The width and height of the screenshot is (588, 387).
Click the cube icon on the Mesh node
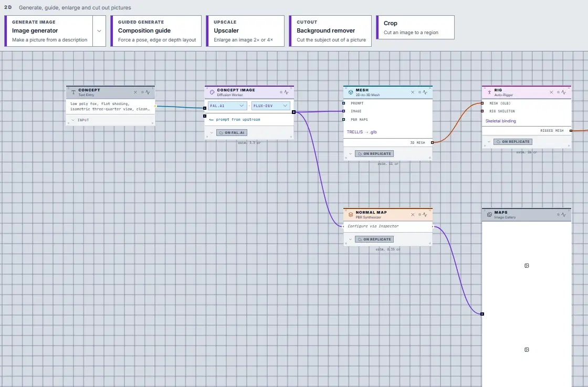click(351, 92)
